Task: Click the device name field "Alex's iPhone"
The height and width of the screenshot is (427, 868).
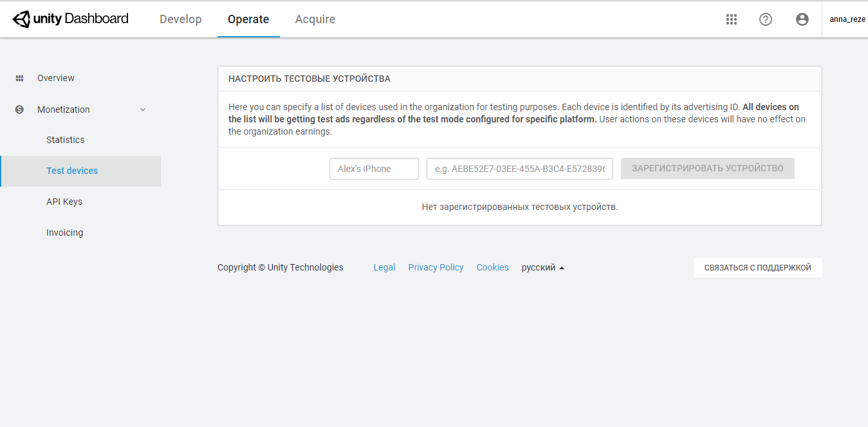Action: [374, 169]
